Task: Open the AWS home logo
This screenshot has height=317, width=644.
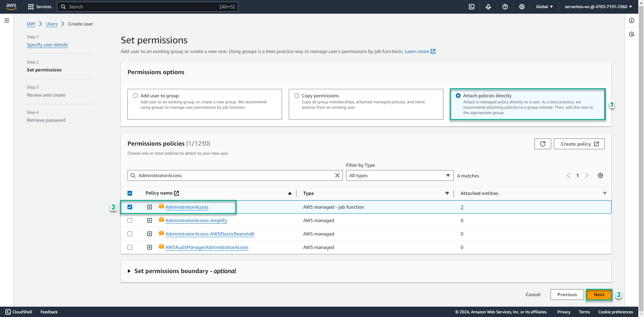Action: coord(11,6)
